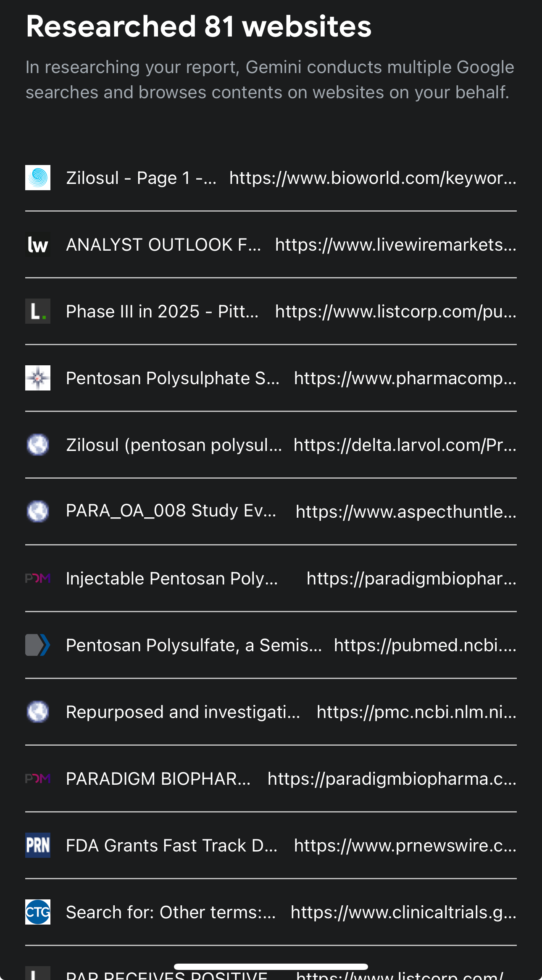Tap the home indicator bar at the bottom
Viewport: 542px width, 980px height.
tap(271, 967)
